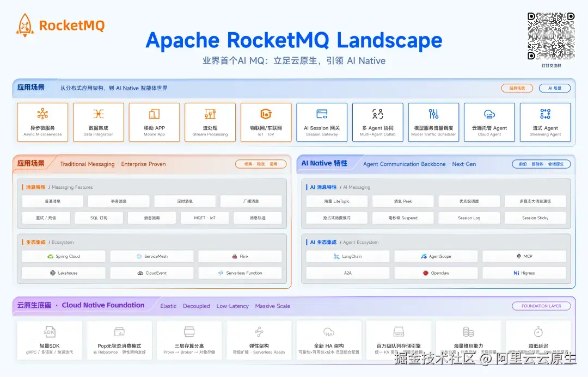Click the 业界首个AI MQ subtitle text
Image resolution: width=588 pixels, height=377 pixels.
point(294,61)
